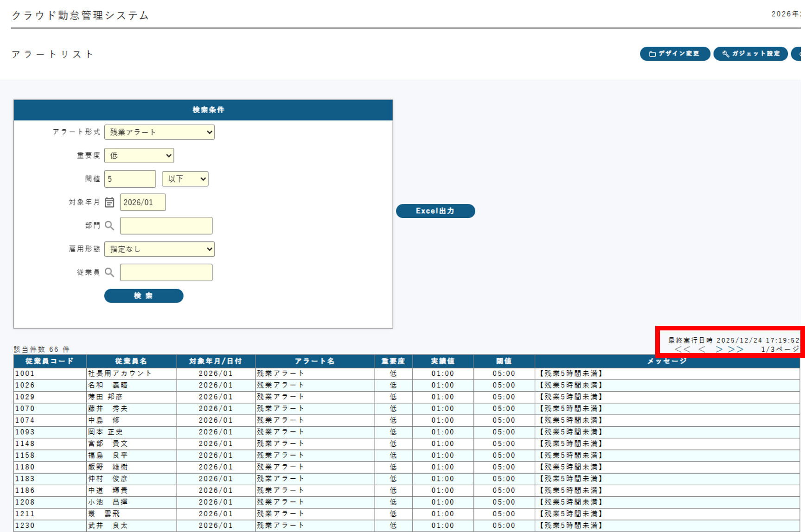
Task: Go to next page with > arrow
Action: (719, 349)
